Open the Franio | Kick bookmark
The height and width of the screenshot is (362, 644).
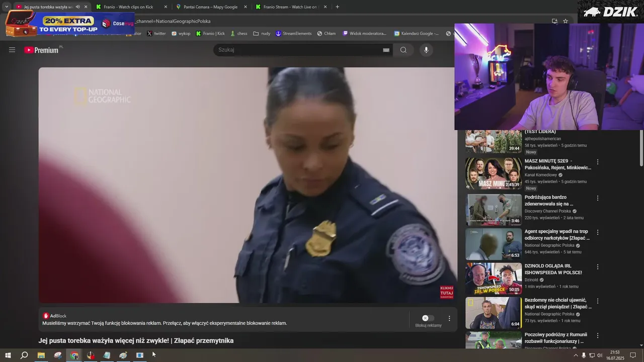pos(210,34)
